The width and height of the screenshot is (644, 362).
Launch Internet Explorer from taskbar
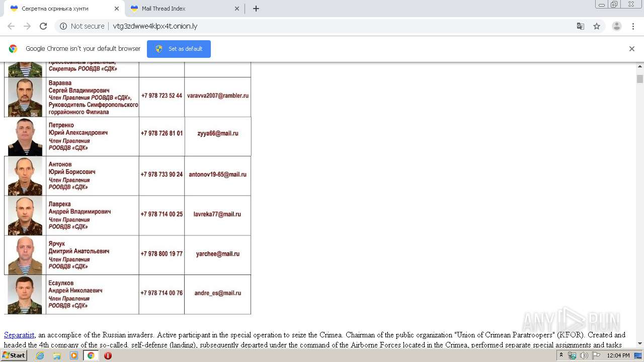coord(40,355)
